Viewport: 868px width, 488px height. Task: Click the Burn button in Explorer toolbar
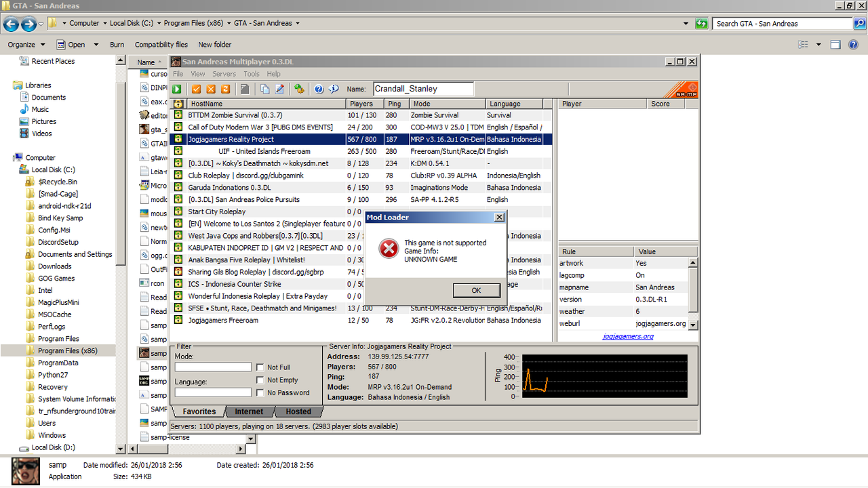[117, 45]
